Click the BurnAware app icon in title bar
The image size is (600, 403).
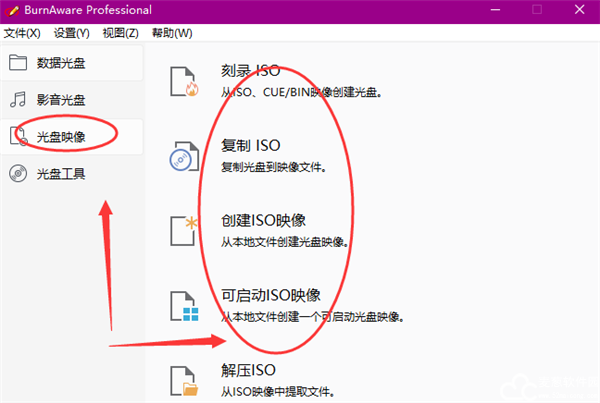point(12,10)
